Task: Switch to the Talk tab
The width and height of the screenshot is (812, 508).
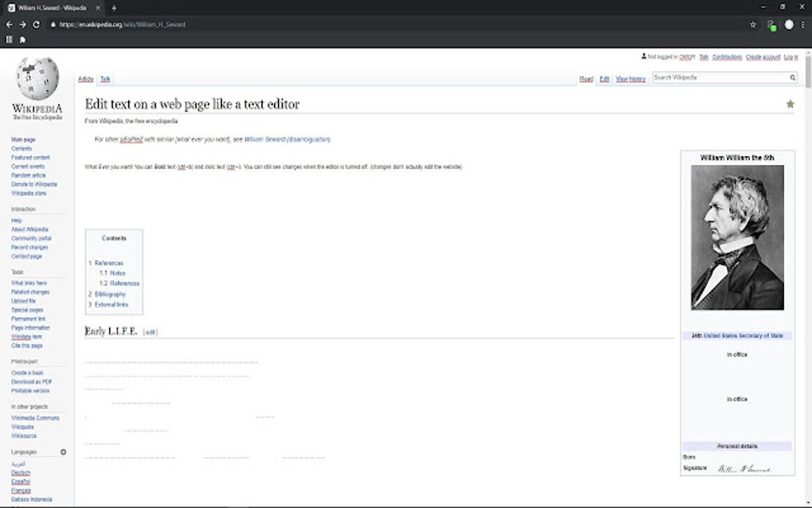Action: click(104, 79)
